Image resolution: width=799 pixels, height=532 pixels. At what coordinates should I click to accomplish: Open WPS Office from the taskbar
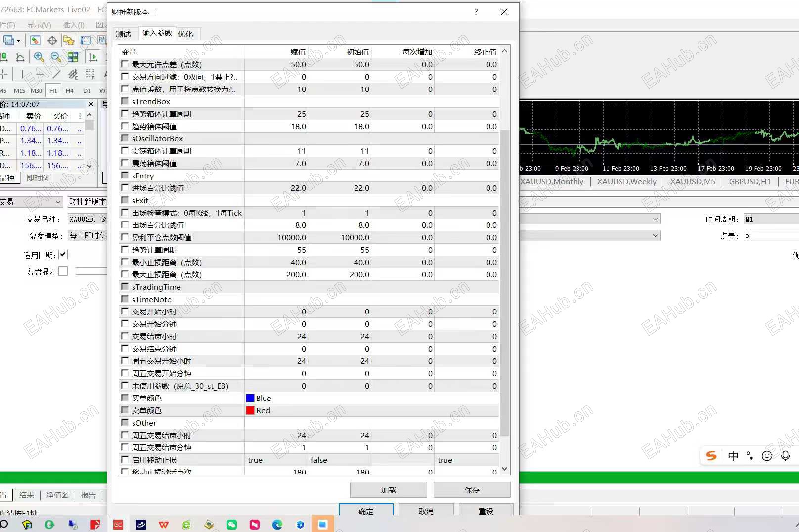(x=164, y=525)
